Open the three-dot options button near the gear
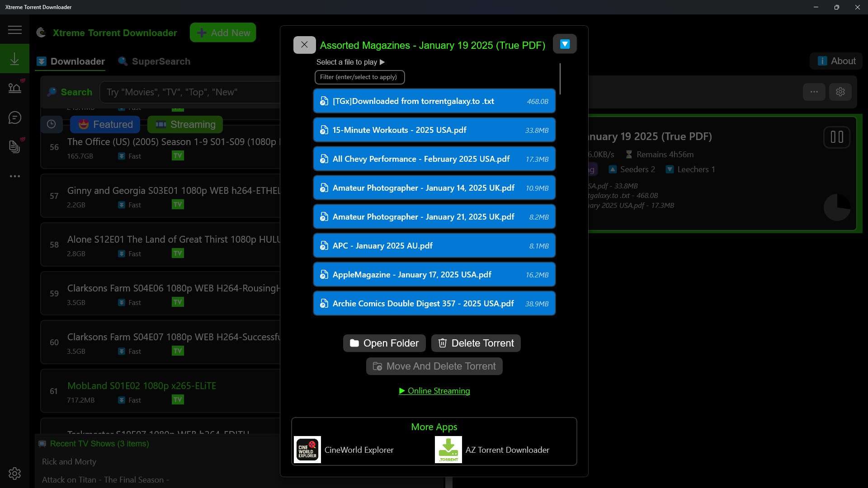 814,92
